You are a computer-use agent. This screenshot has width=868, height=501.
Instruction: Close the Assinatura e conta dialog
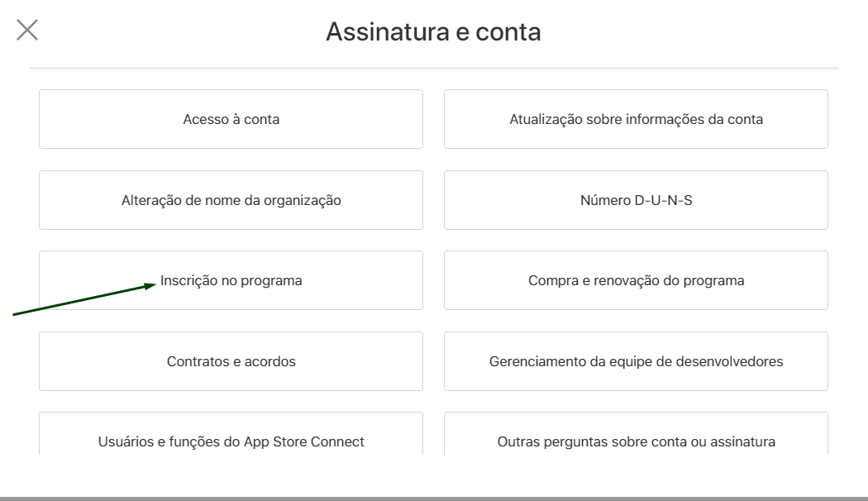(27, 30)
